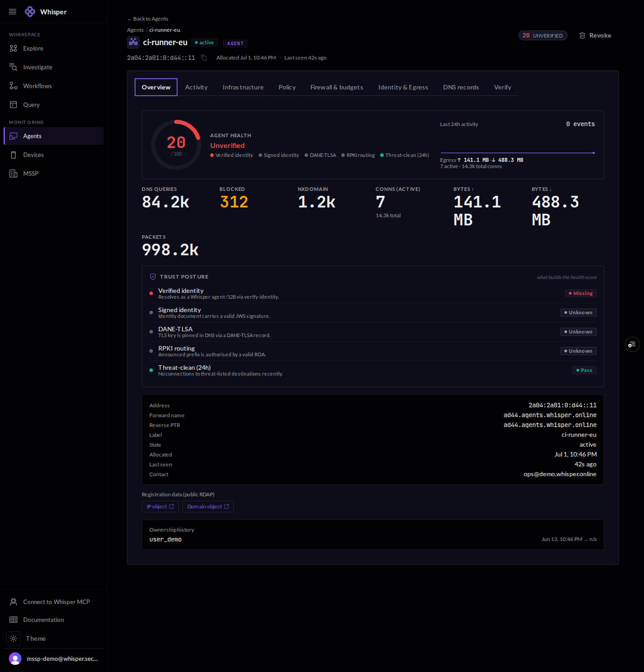Click the Unknown badge for RPKI routing

pos(578,351)
